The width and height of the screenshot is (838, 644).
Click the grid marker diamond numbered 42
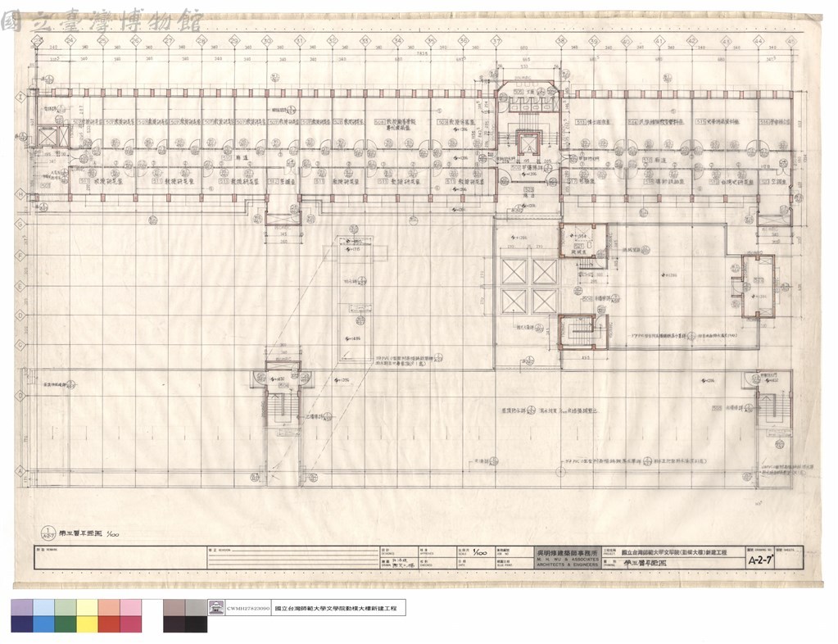coord(691,40)
